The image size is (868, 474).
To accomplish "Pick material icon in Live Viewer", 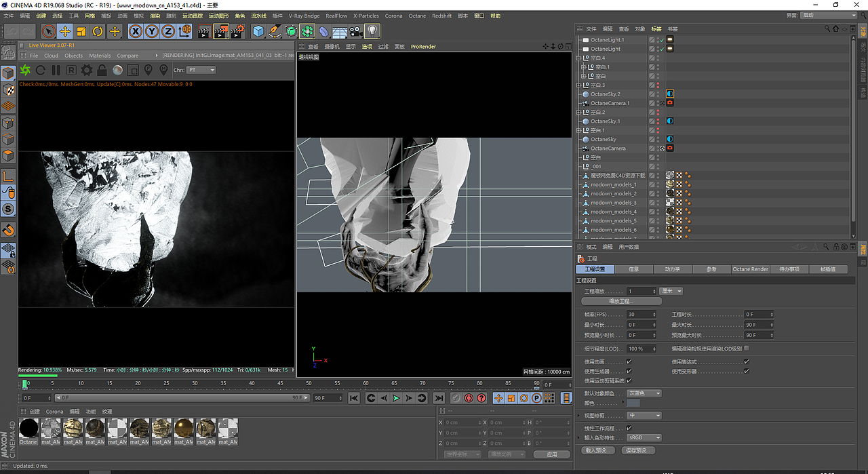I will [163, 70].
